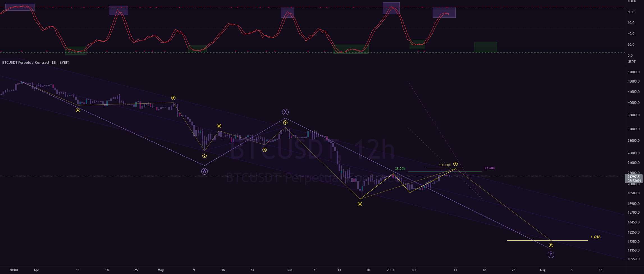Select the May label on time axis
Image resolution: width=644 pixels, height=274 pixels.
161,270
